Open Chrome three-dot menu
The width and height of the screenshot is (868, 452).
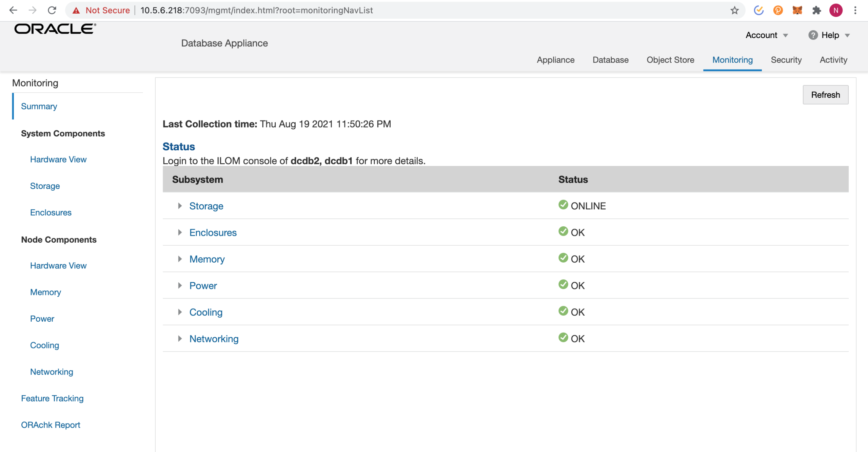pyautogui.click(x=855, y=11)
